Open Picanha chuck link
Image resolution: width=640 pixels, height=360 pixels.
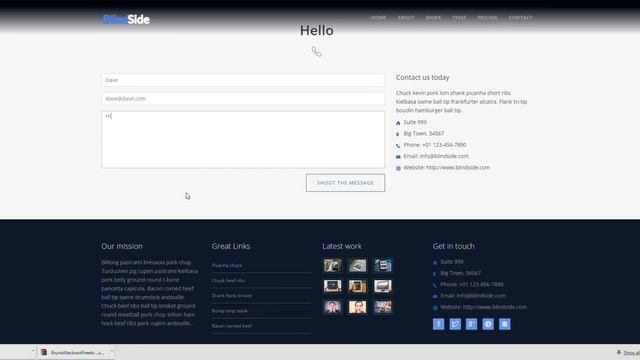[x=227, y=265]
